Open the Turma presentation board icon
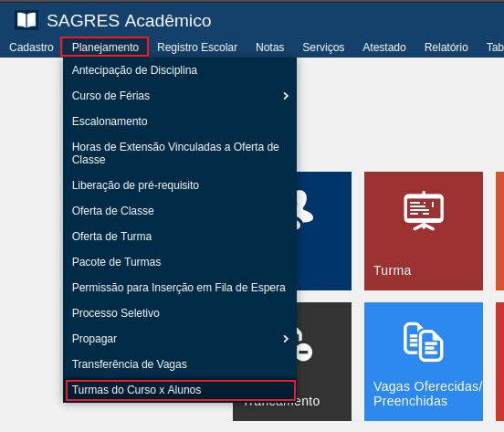Image resolution: width=504 pixels, height=432 pixels. (424, 211)
